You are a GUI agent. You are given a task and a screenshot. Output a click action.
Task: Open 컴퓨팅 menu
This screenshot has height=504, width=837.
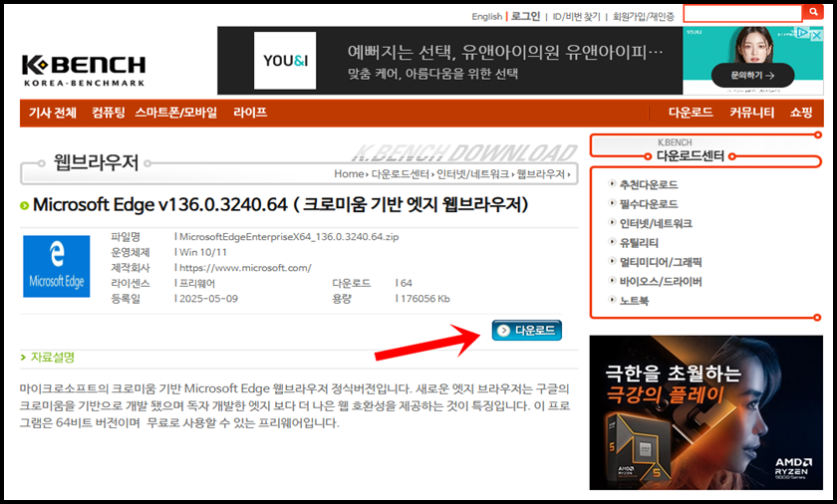(x=108, y=113)
